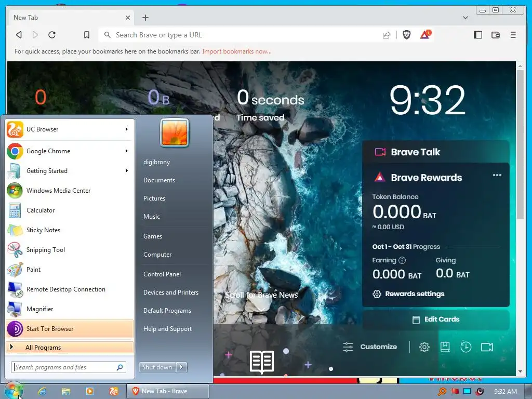Click Scroll for Brave News text
Viewport: 532px width, 399px height.
(x=261, y=295)
